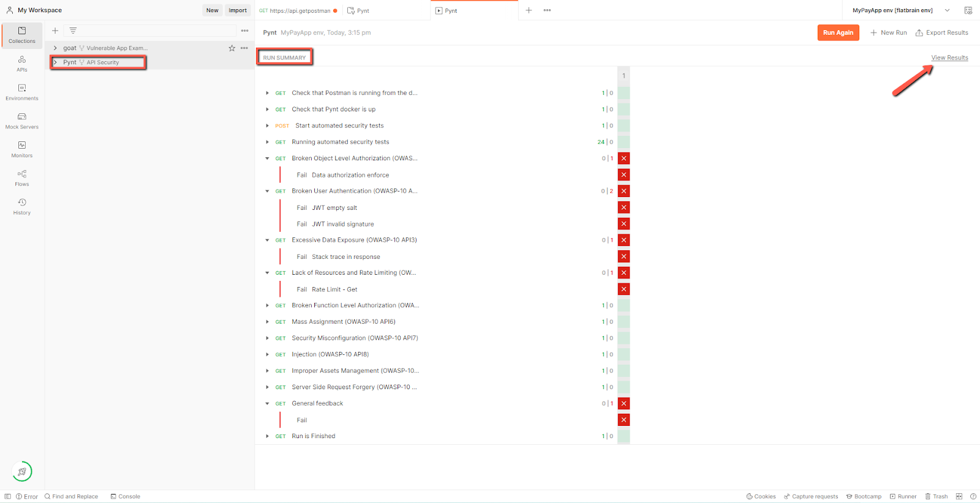Screen dimensions: 980x503
Task: Expand the Security Misconfiguration row
Action: click(x=267, y=338)
